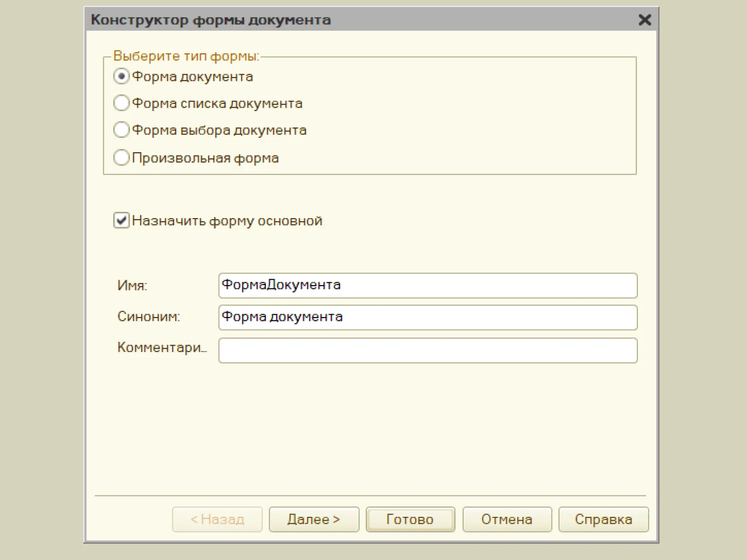Cancel the wizard with 'Отмена'

tap(506, 519)
